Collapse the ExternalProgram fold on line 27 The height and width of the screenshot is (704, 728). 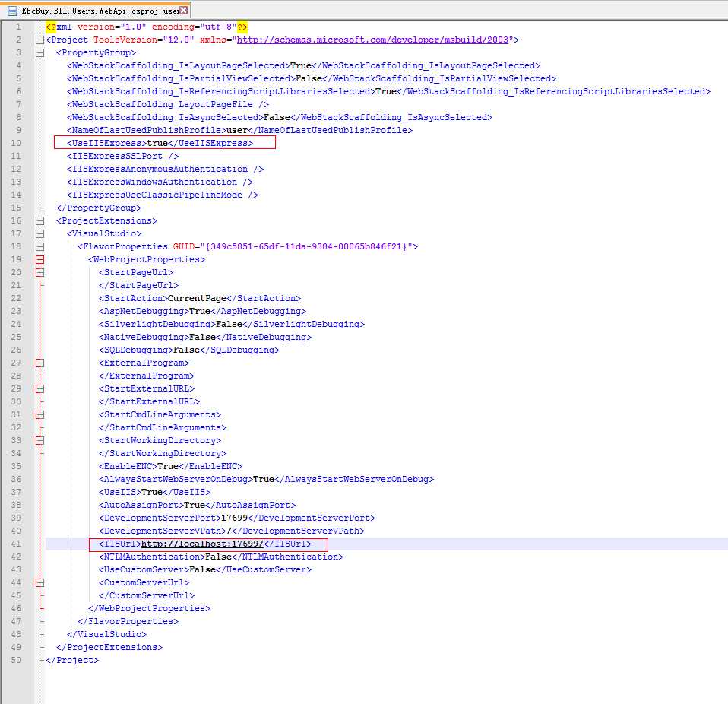coord(40,363)
